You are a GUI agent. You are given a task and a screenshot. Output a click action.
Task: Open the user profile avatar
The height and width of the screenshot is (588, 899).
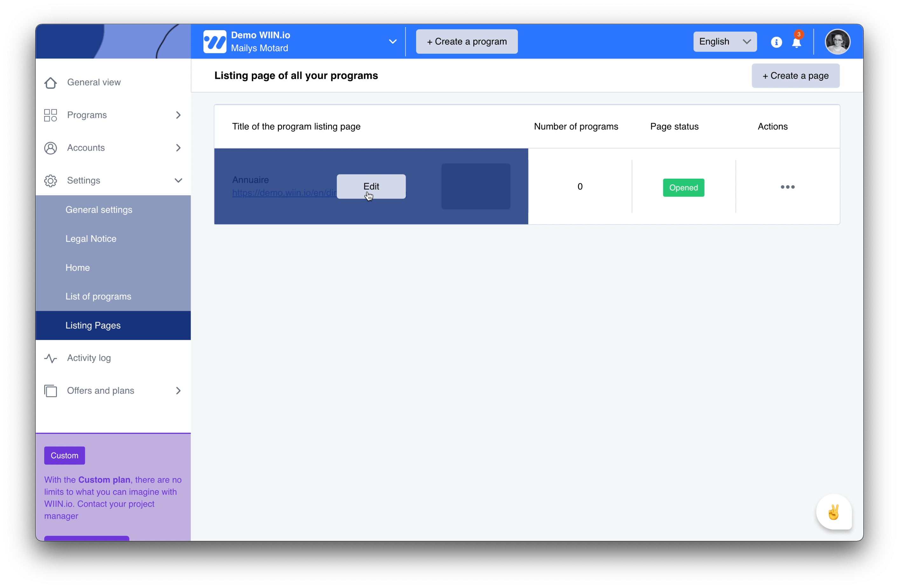tap(837, 42)
